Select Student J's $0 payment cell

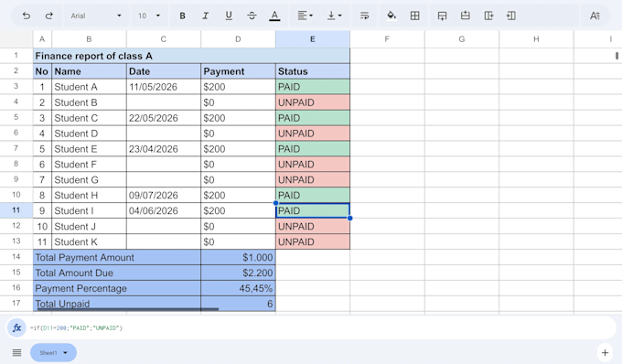click(238, 227)
